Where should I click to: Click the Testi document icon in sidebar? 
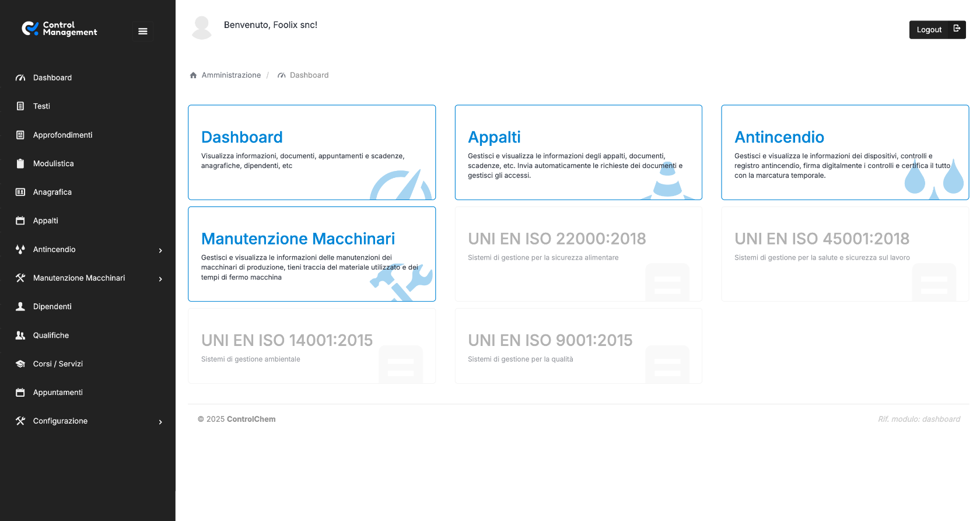tap(20, 106)
